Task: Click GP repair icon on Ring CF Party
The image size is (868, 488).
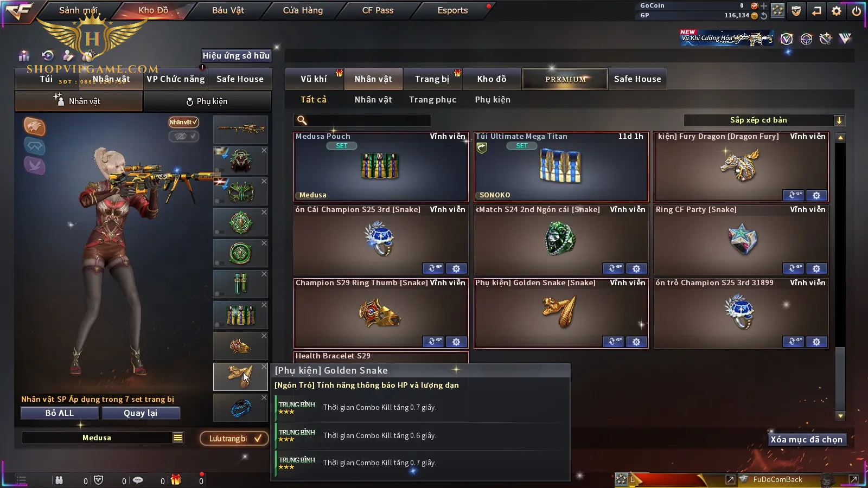Action: (793, 268)
